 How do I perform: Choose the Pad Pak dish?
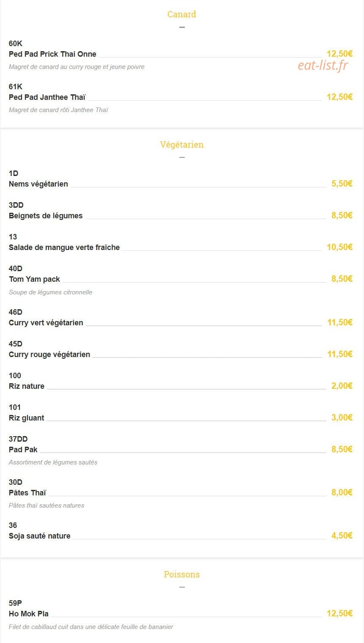tap(23, 450)
